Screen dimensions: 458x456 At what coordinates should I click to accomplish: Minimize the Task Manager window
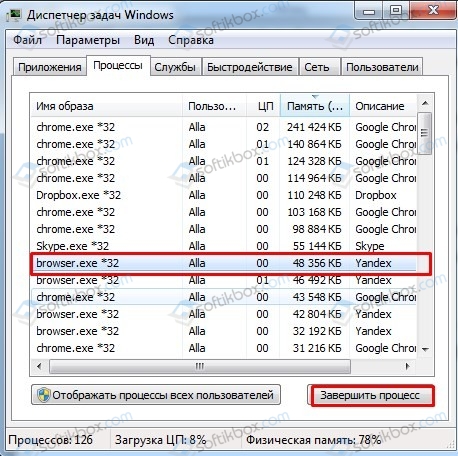[x=369, y=11]
